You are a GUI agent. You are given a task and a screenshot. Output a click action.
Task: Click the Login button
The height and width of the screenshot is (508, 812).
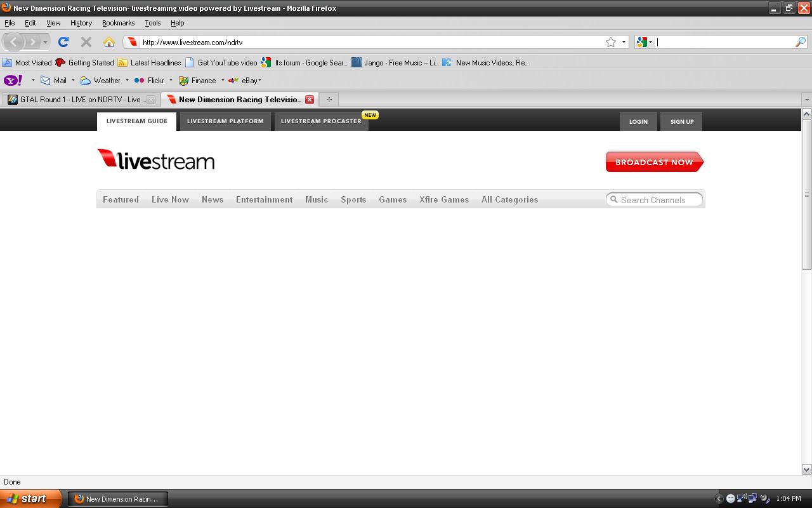click(x=638, y=122)
